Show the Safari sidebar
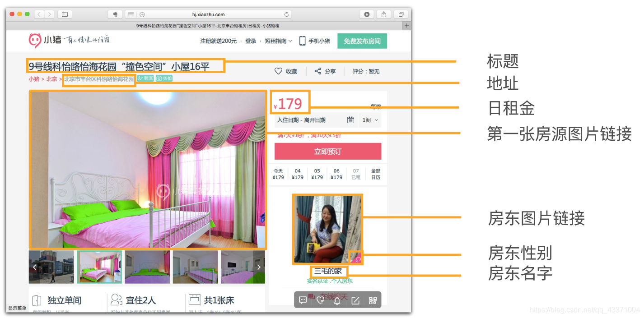Screen dimensions: 644x318 coord(65,14)
